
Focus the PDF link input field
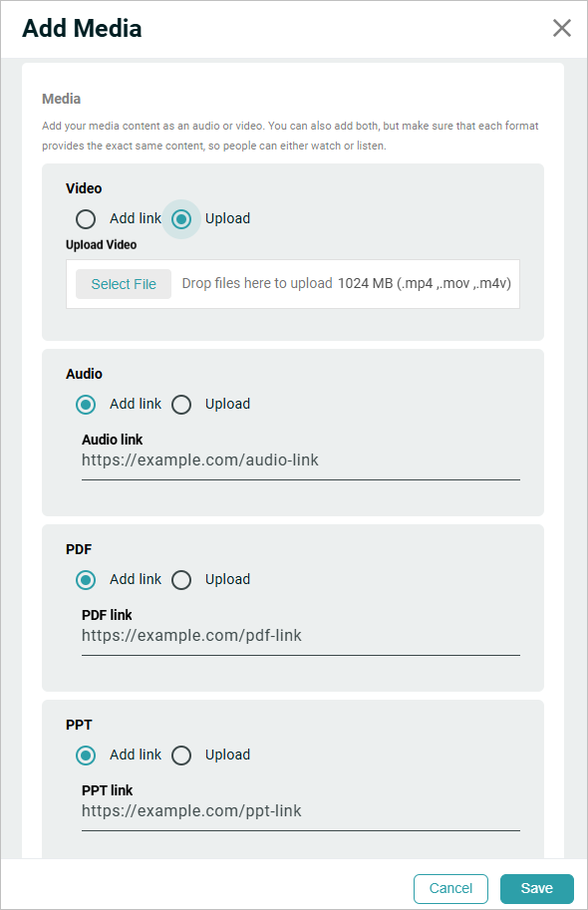click(301, 636)
